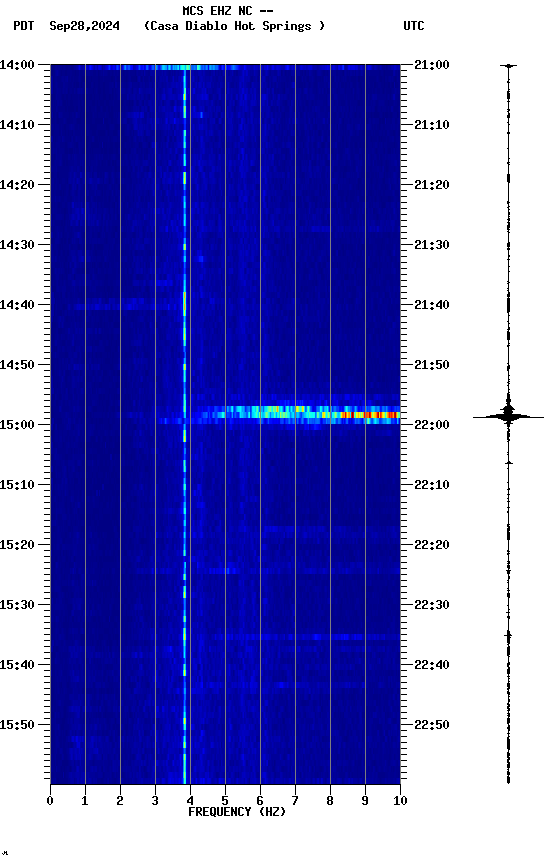
Task: Click the '22:40' UTC time label
Action: point(432,665)
